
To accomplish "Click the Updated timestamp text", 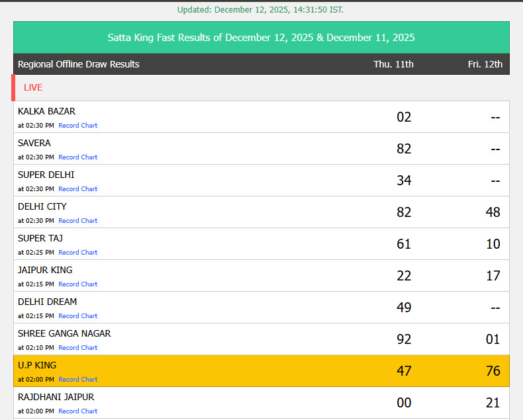I will point(261,10).
